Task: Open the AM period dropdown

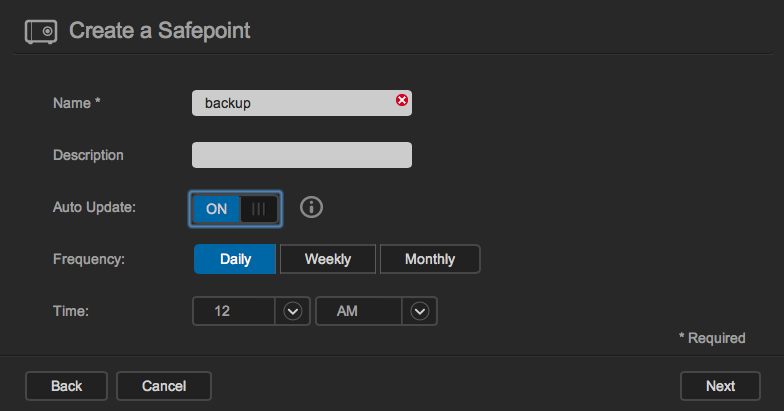Action: [376, 311]
